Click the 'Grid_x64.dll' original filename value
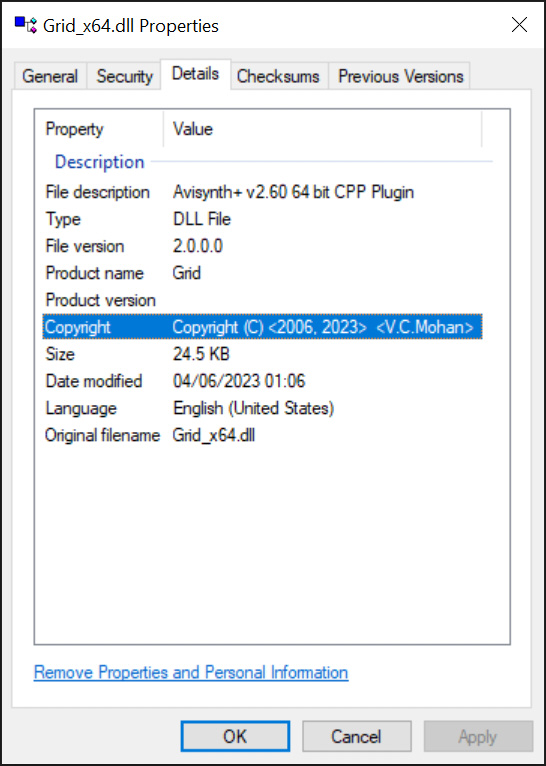Image resolution: width=546 pixels, height=766 pixels. (x=213, y=435)
